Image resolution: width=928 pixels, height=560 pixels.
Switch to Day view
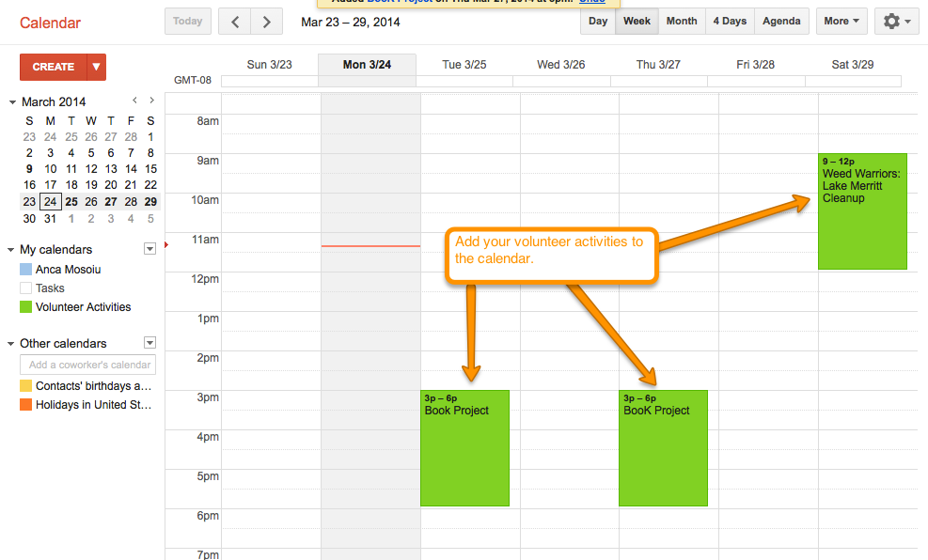[x=598, y=22]
